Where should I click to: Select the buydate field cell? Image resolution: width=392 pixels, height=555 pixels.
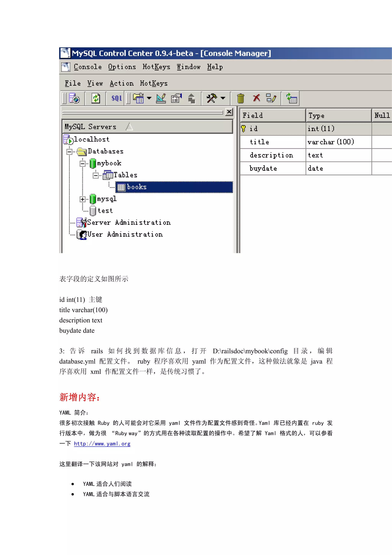pyautogui.click(x=273, y=168)
